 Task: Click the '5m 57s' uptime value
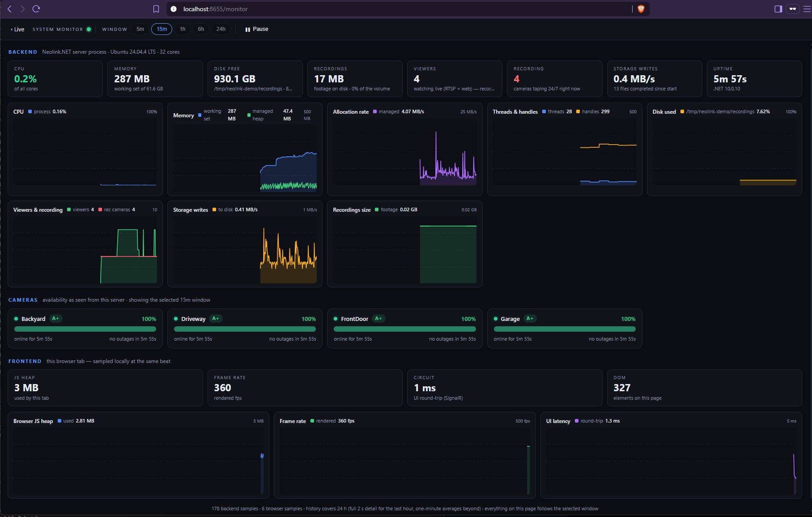[x=730, y=79]
